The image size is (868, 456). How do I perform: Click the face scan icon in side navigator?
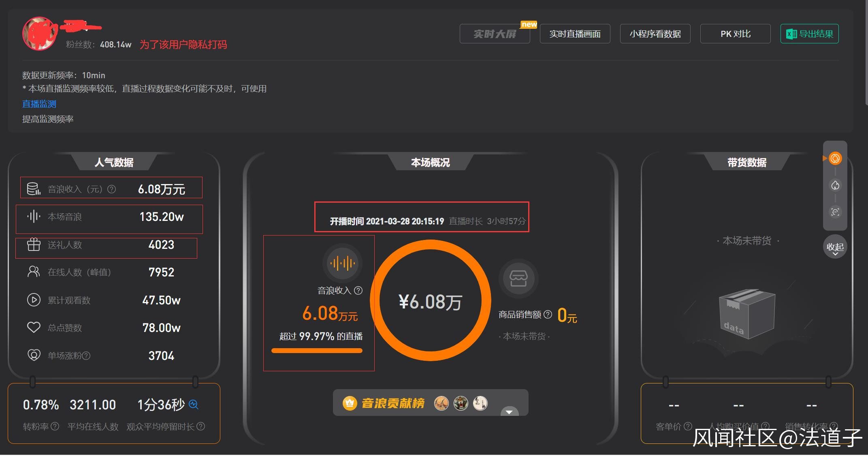[835, 212]
